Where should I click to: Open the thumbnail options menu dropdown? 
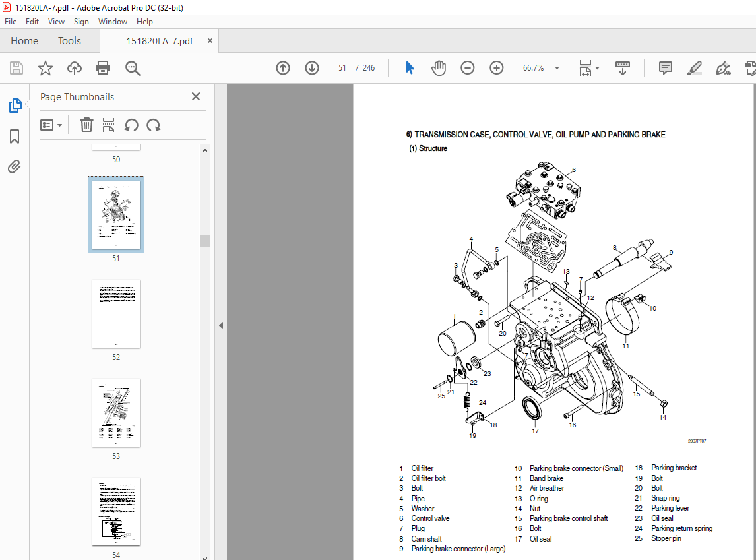(x=51, y=125)
